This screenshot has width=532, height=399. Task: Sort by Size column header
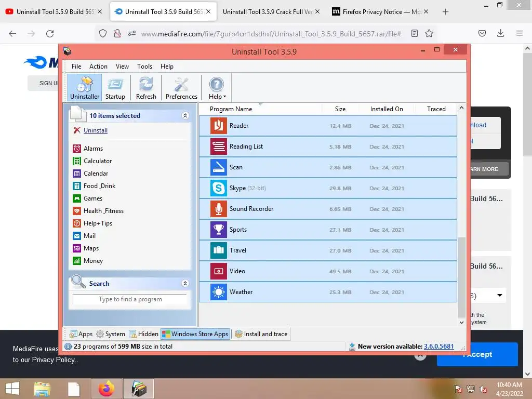coord(340,109)
